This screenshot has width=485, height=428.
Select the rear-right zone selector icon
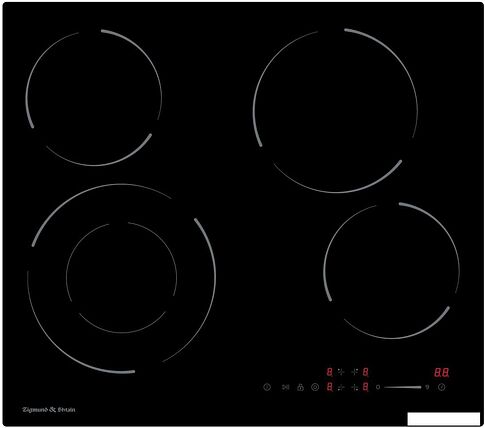[354, 372]
